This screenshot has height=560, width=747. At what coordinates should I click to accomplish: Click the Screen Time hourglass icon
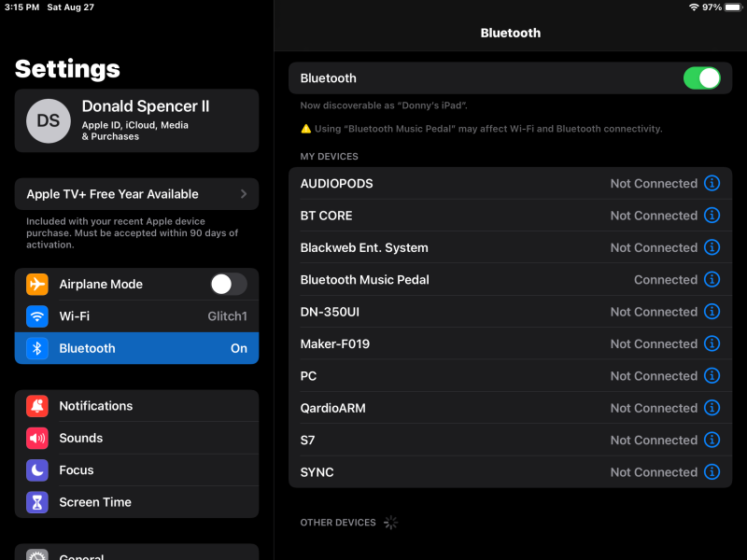(37, 502)
